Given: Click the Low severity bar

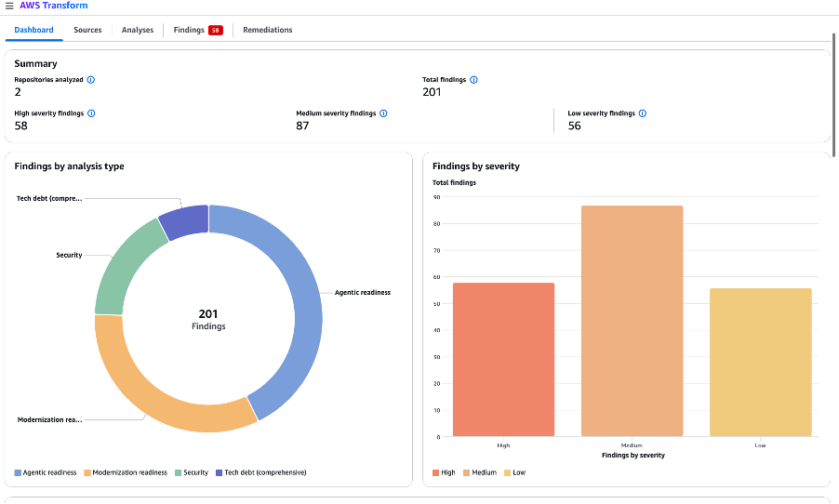Looking at the screenshot, I should (x=760, y=363).
